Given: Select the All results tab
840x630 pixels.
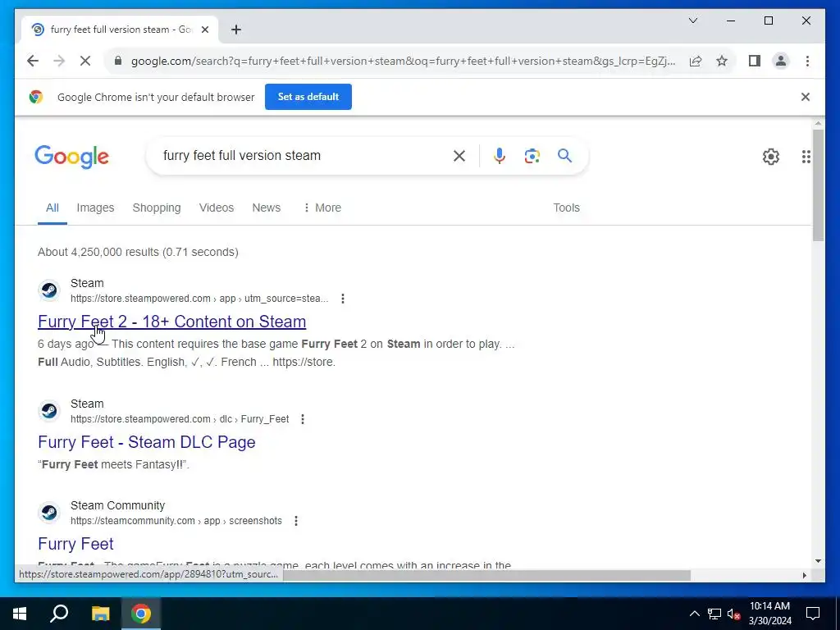Looking at the screenshot, I should point(52,208).
